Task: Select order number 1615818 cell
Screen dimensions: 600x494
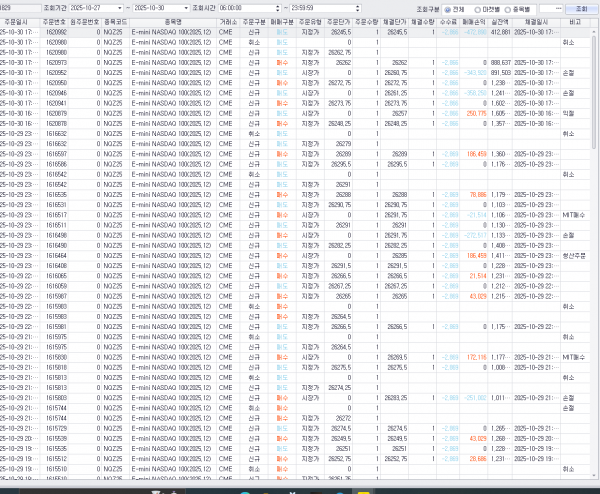Action: [54, 367]
